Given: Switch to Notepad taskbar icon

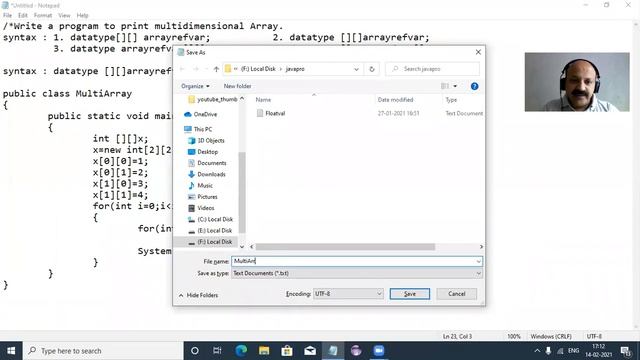Looking at the screenshot, I should 333,351.
